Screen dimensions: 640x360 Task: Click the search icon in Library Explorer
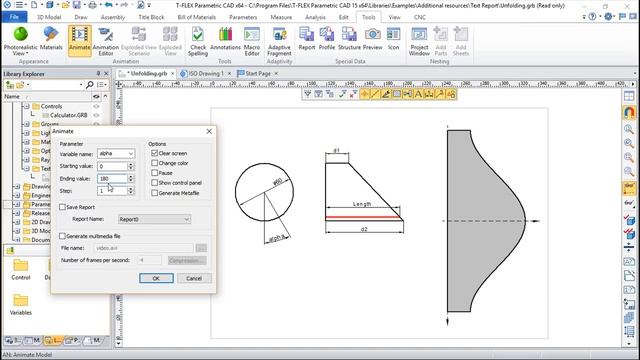pyautogui.click(x=90, y=84)
